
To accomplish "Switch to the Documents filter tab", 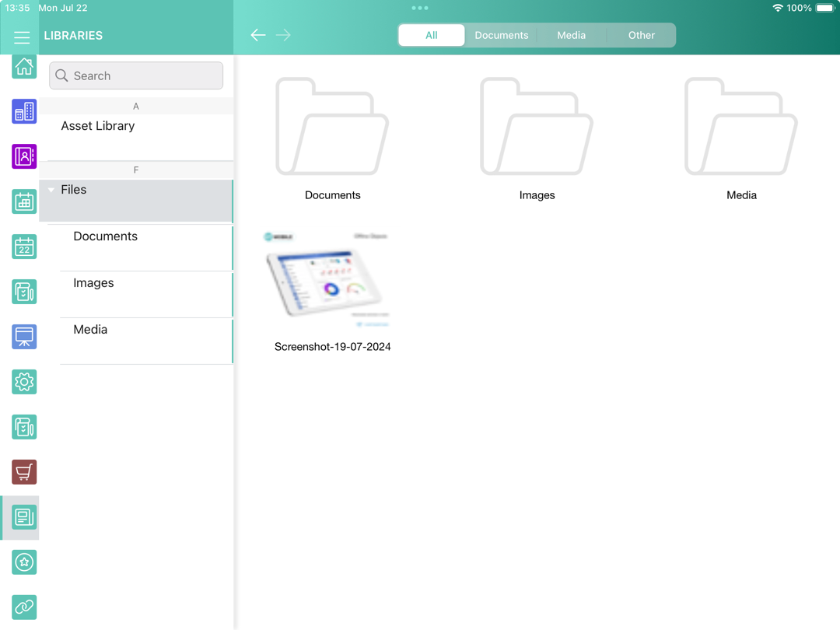I will (501, 35).
